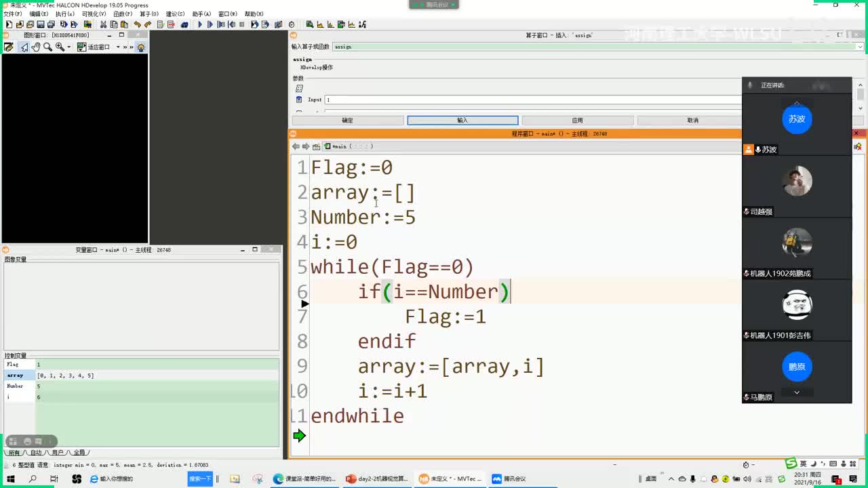Click the Cut scissors toolbar icon

tap(103, 24)
